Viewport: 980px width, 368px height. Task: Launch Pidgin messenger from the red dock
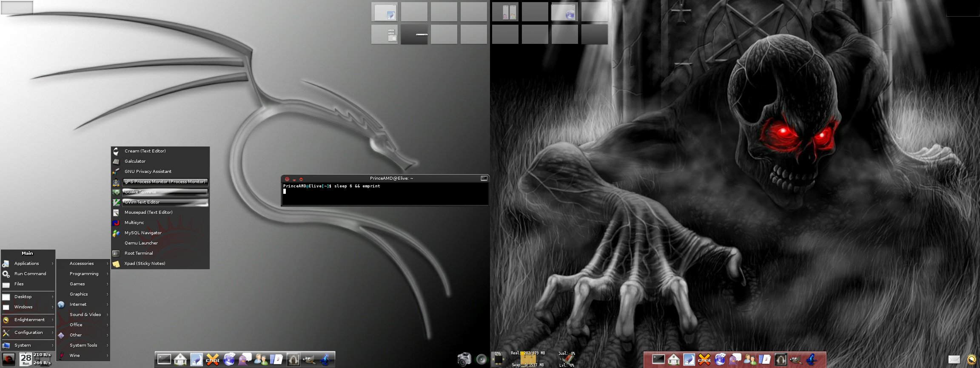pos(735,359)
